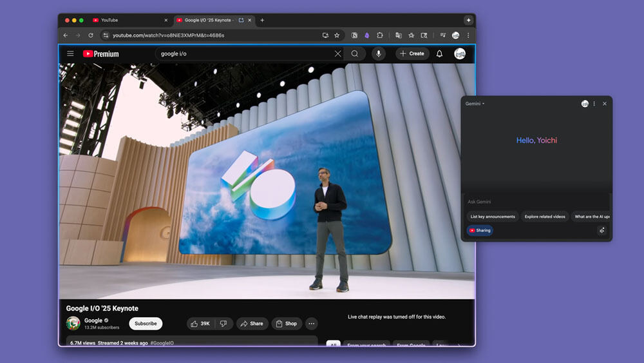Open more actions ellipsis under video
644x363 pixels.
tap(311, 324)
